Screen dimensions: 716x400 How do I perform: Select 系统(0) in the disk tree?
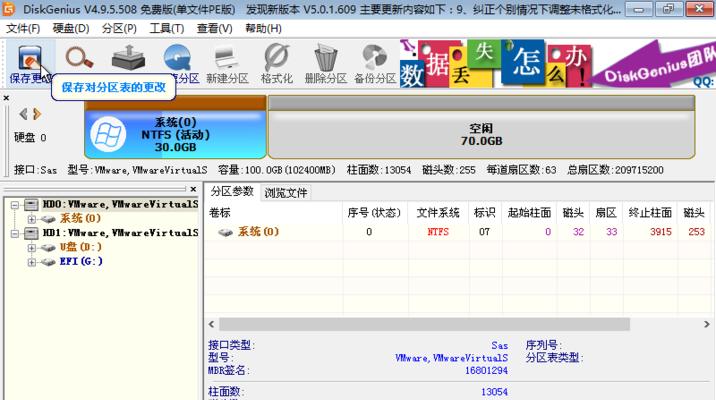pyautogui.click(x=80, y=219)
